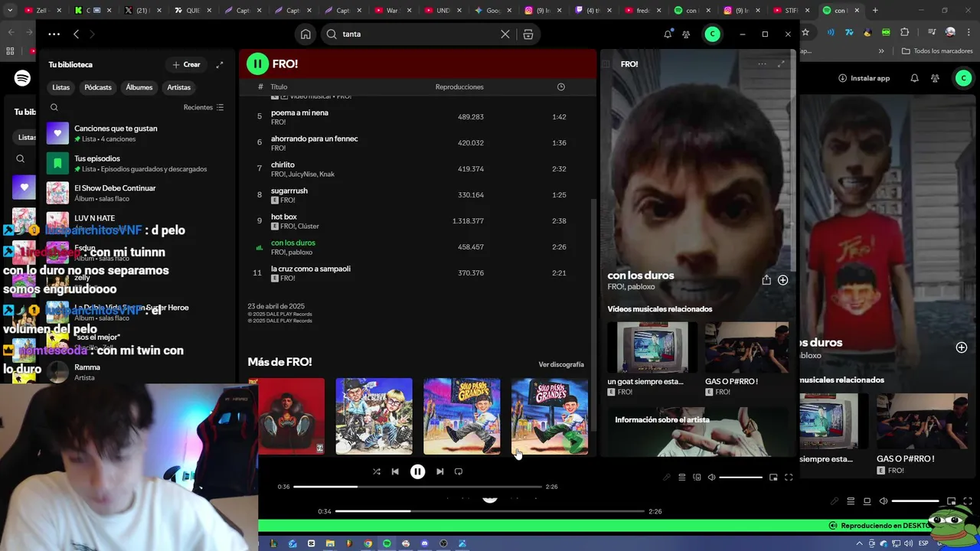Sort tracks by the duration clock icon

click(561, 87)
